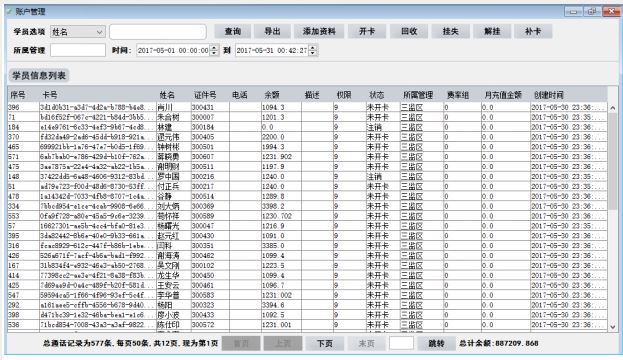Select row with ID number 300431
623x360 pixels.
click(307, 107)
